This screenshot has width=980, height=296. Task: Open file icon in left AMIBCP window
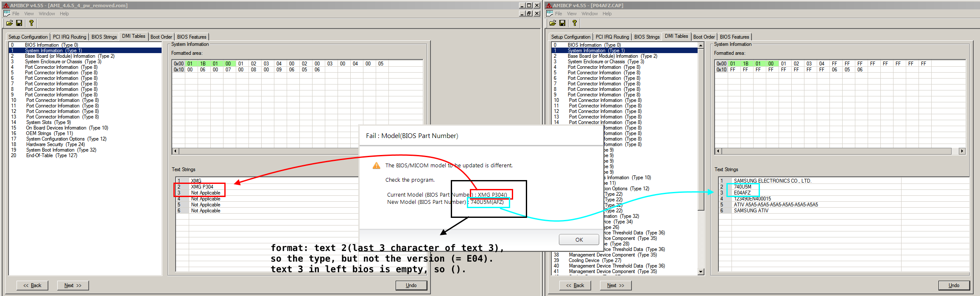pyautogui.click(x=9, y=23)
